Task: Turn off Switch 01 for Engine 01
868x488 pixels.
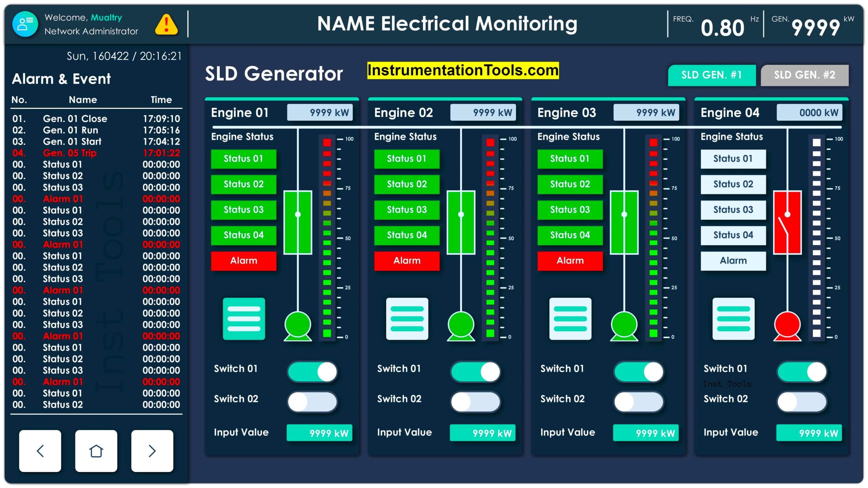Action: coord(312,372)
